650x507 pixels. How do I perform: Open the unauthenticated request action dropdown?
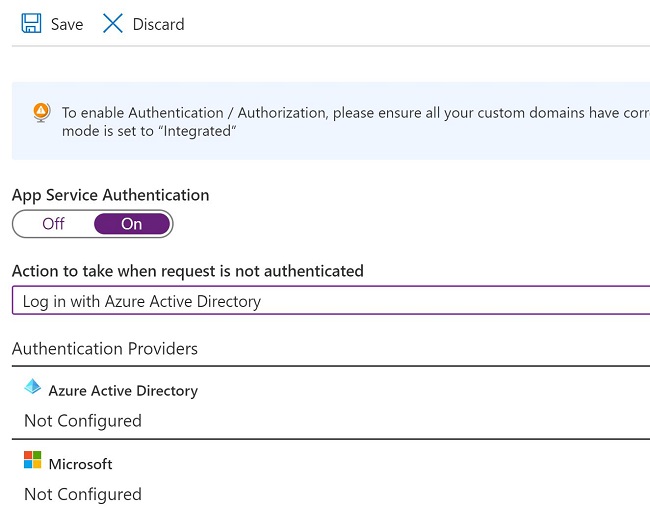(x=330, y=301)
